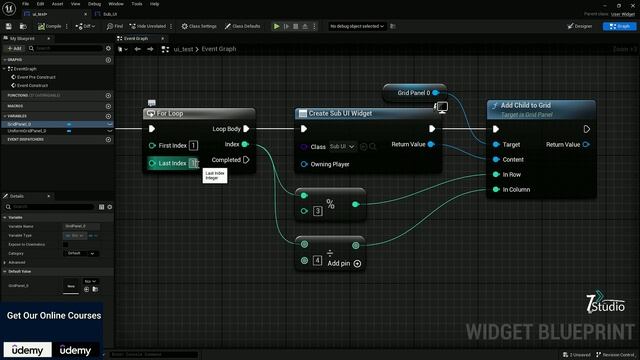The width and height of the screenshot is (640, 360).
Task: Open Class Defaults
Action: point(242,26)
